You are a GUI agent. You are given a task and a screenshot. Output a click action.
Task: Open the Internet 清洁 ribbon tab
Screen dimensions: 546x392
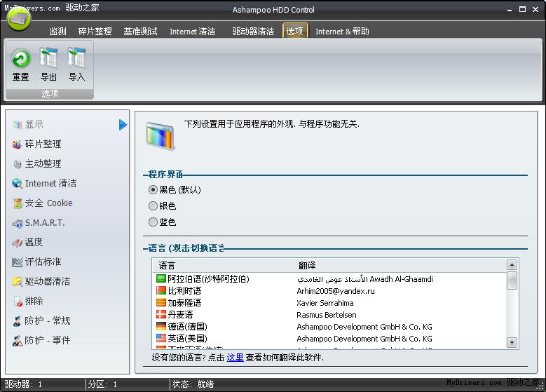(x=192, y=32)
